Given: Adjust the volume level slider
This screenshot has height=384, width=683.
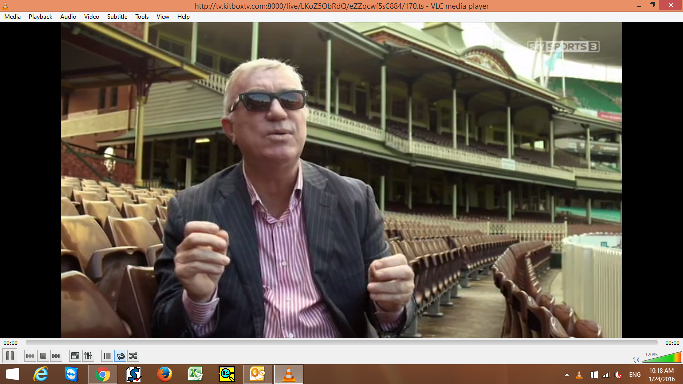Looking at the screenshot, I should pos(662,357).
